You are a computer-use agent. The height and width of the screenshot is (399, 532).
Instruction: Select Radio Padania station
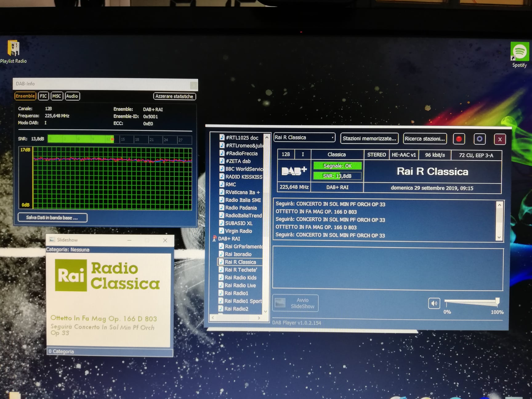click(238, 208)
